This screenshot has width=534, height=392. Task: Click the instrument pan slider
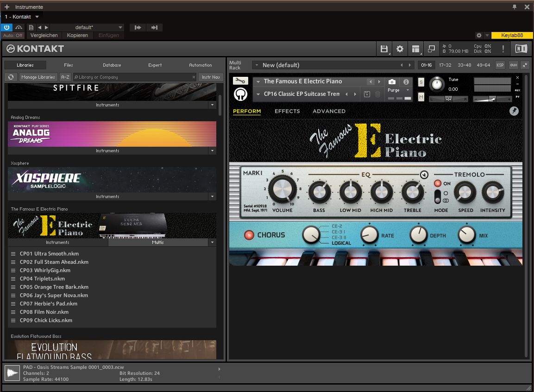point(448,99)
